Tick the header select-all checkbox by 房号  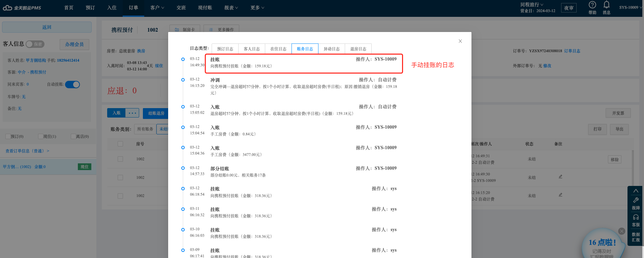120,144
